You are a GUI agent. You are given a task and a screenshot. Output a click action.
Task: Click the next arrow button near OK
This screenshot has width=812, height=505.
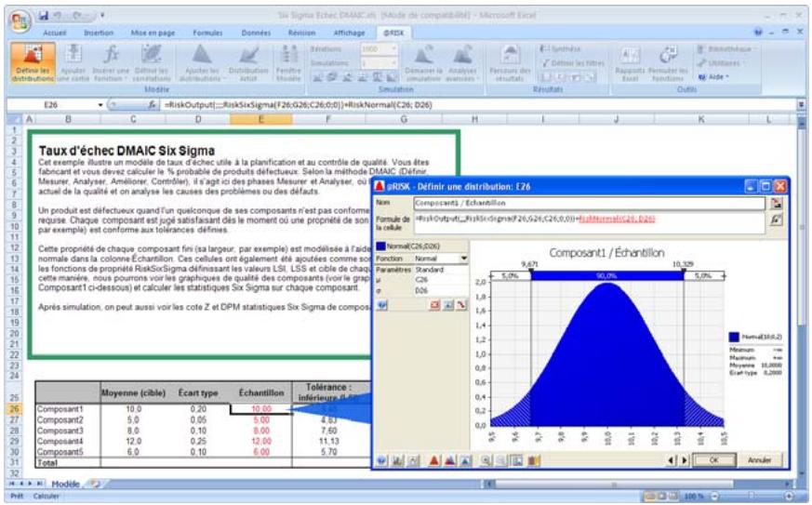pos(684,459)
